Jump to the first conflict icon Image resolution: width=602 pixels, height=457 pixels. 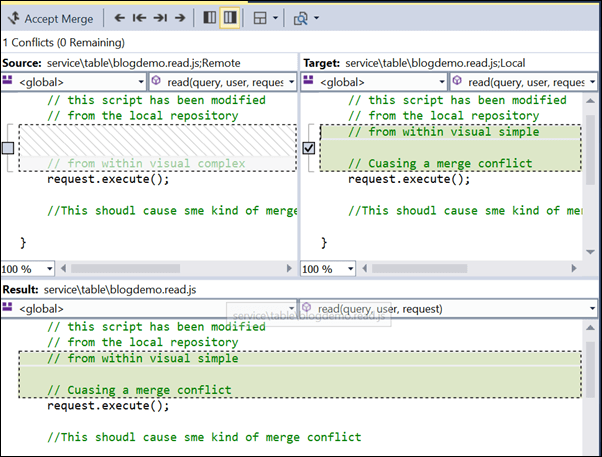[138, 18]
